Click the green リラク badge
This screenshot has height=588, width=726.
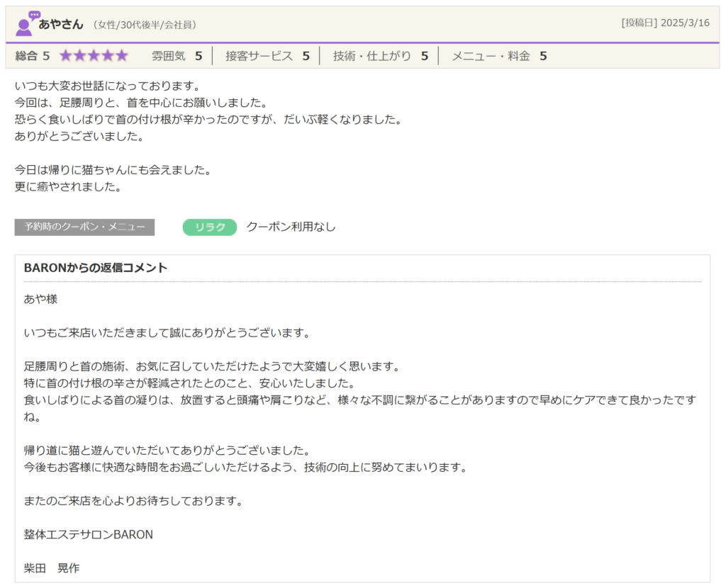pos(209,227)
